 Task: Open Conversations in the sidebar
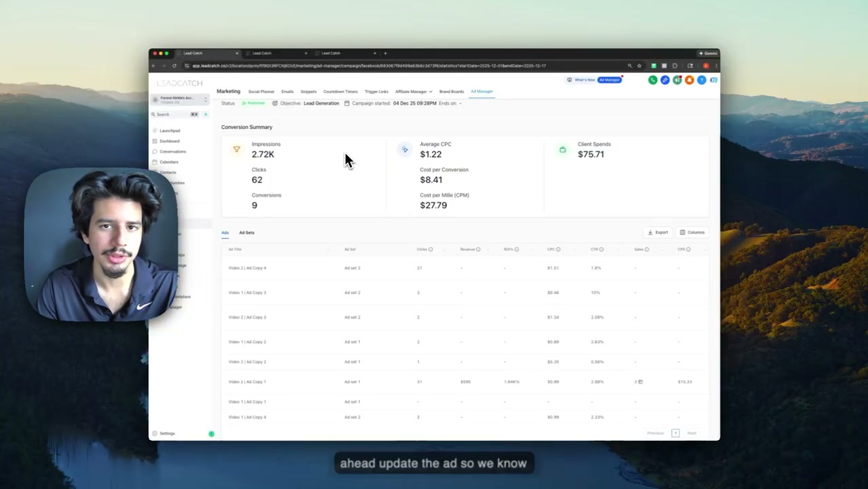tap(169, 151)
